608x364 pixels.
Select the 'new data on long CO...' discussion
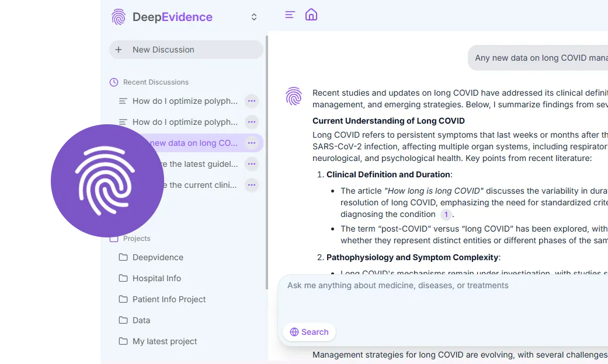click(194, 143)
